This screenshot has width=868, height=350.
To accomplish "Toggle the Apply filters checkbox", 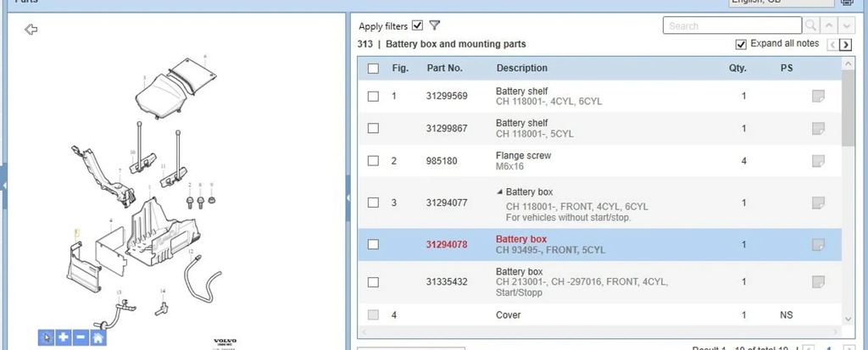I will point(417,25).
